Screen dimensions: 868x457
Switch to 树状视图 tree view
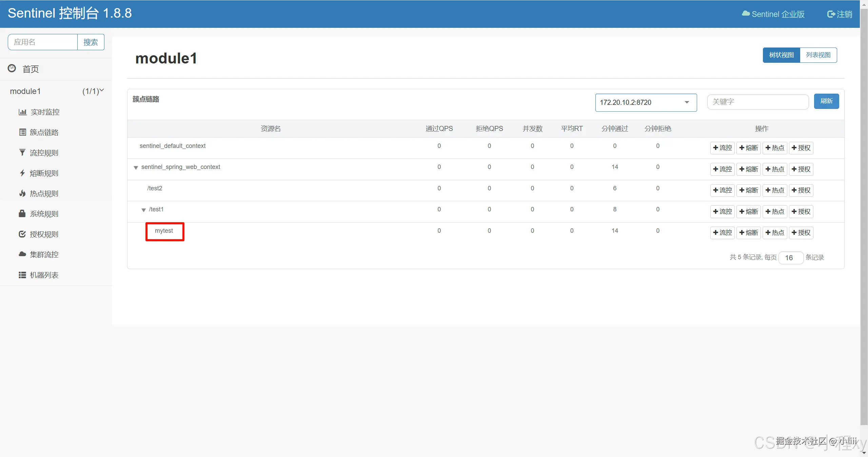click(x=781, y=55)
